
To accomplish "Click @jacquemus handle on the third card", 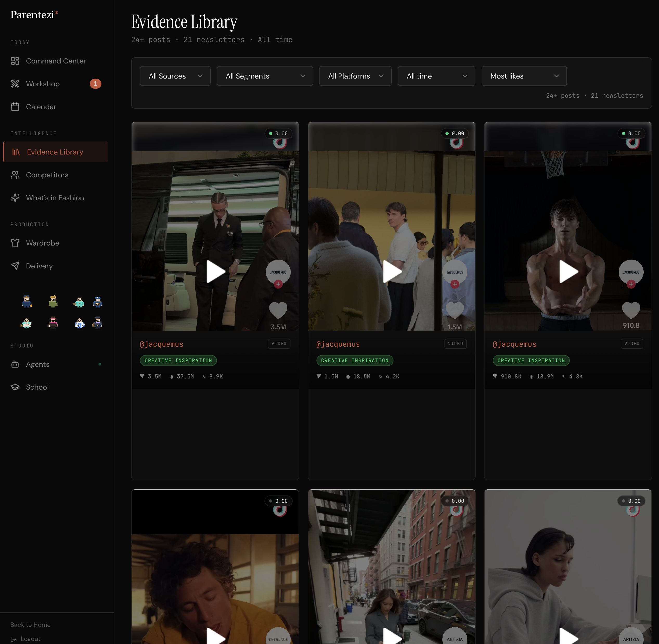I will click(x=515, y=344).
